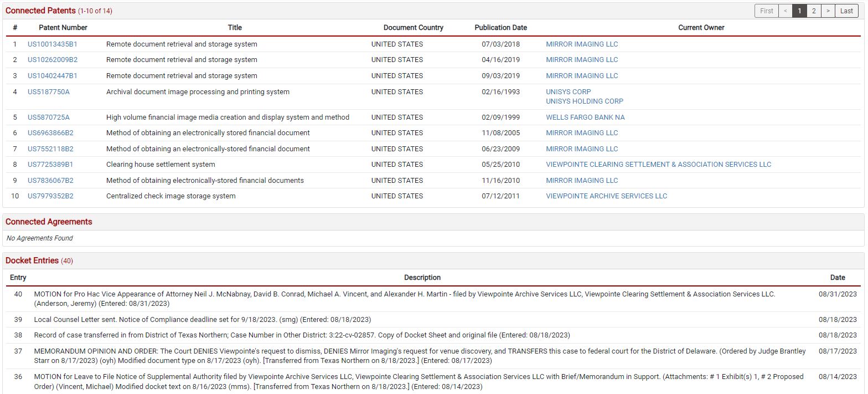This screenshot has width=868, height=394.
Task: Select title 'Centralized check image storage system'
Action: [170, 196]
